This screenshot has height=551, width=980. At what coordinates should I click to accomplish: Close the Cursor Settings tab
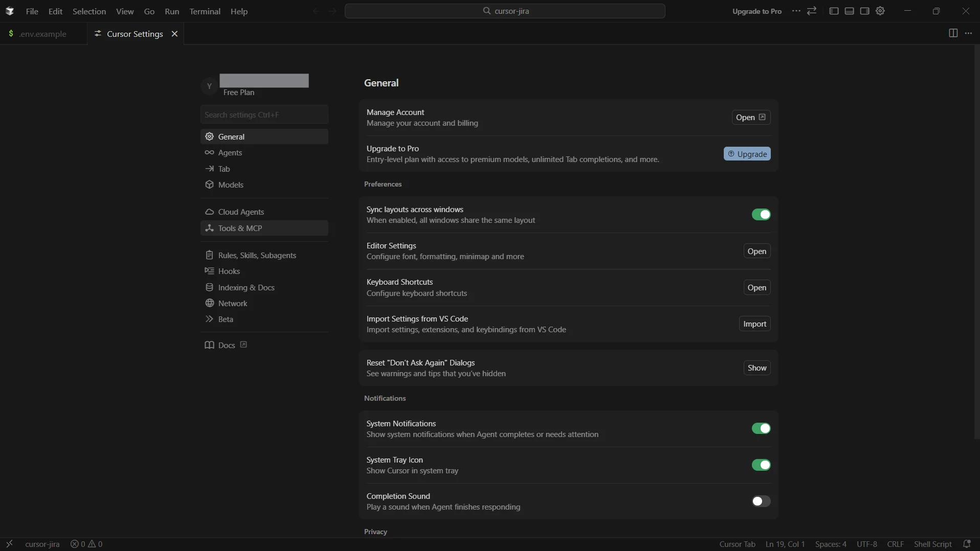[174, 34]
